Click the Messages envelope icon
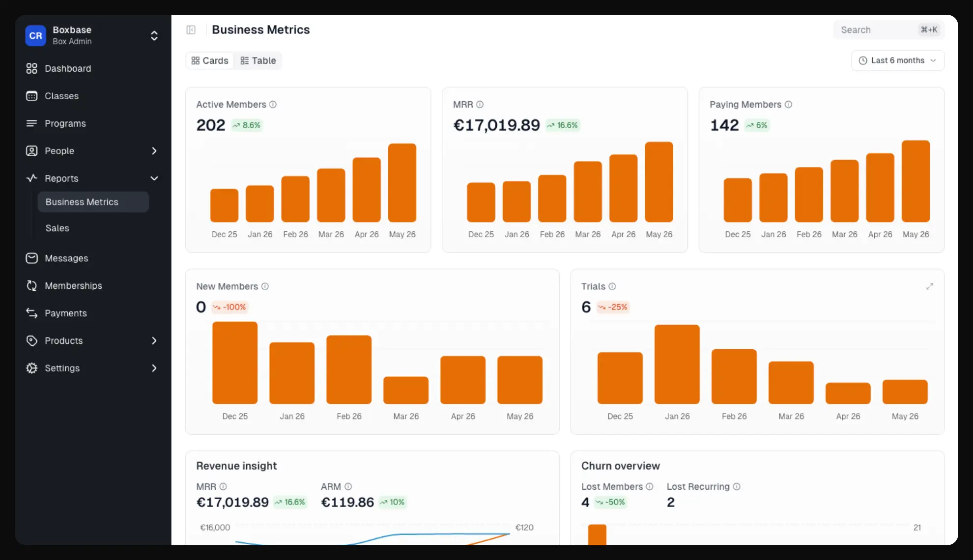Viewport: 973px width, 560px height. (31, 258)
